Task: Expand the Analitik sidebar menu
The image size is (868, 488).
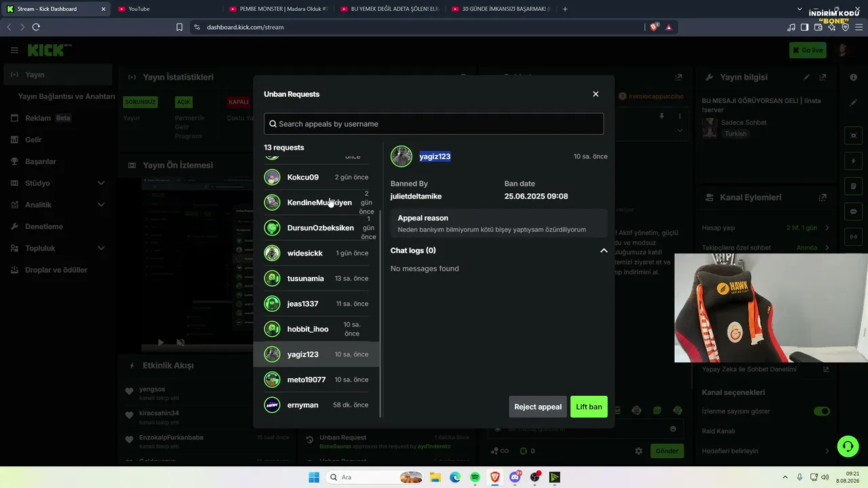Action: coord(58,205)
